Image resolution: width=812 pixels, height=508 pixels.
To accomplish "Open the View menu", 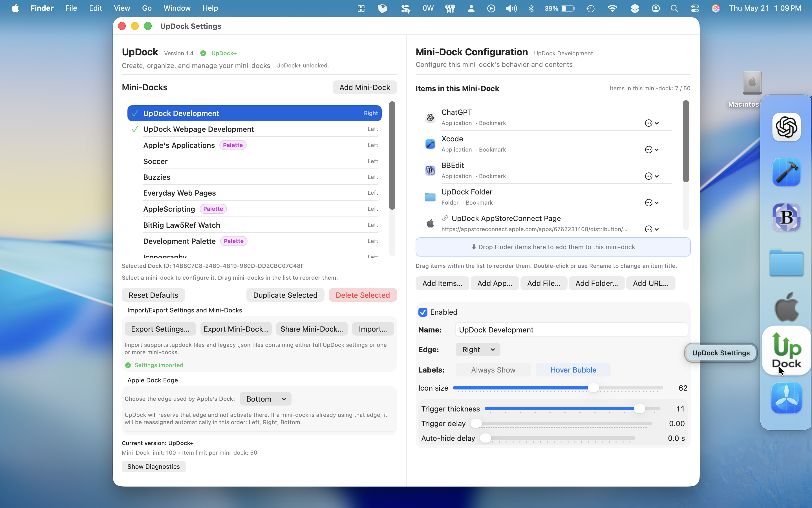I will (x=122, y=8).
